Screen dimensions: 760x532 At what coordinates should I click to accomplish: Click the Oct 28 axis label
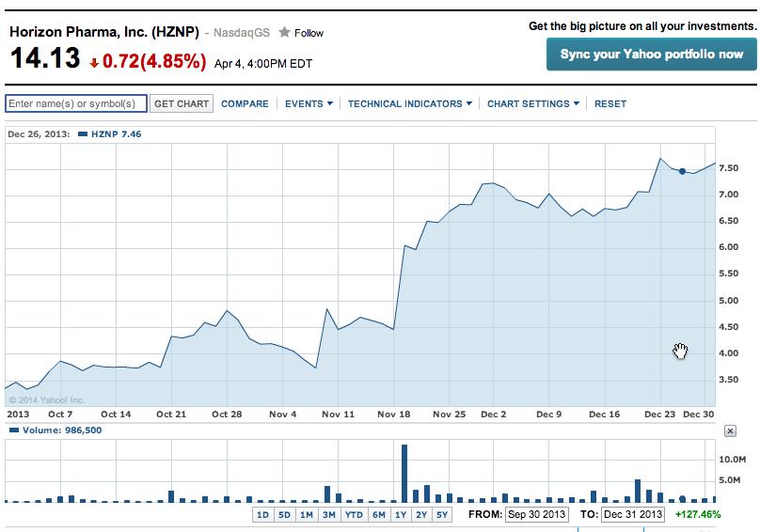pyautogui.click(x=227, y=415)
